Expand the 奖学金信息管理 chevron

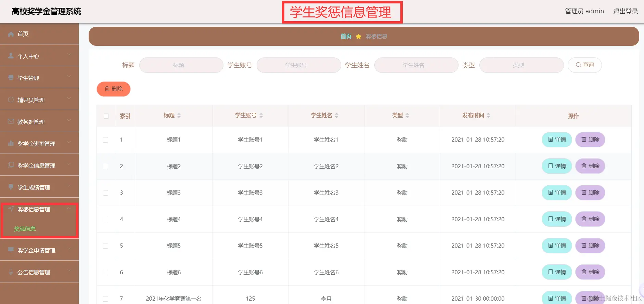tap(69, 164)
